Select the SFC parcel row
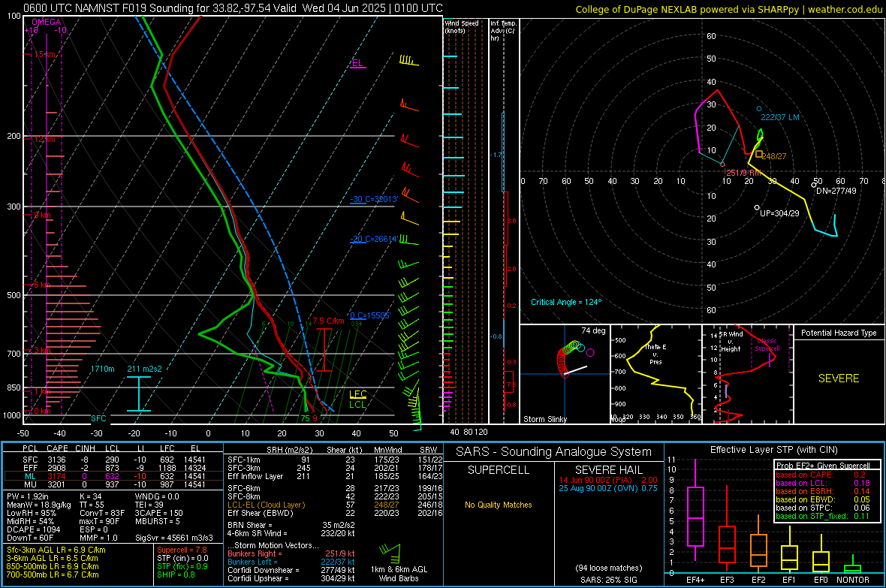 (113, 460)
